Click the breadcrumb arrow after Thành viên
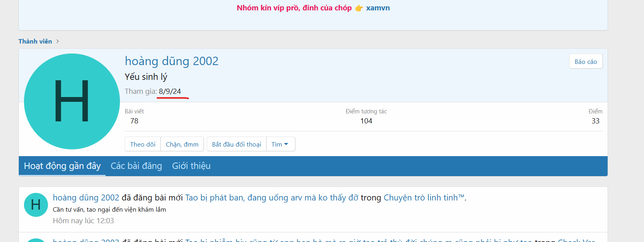 point(58,42)
